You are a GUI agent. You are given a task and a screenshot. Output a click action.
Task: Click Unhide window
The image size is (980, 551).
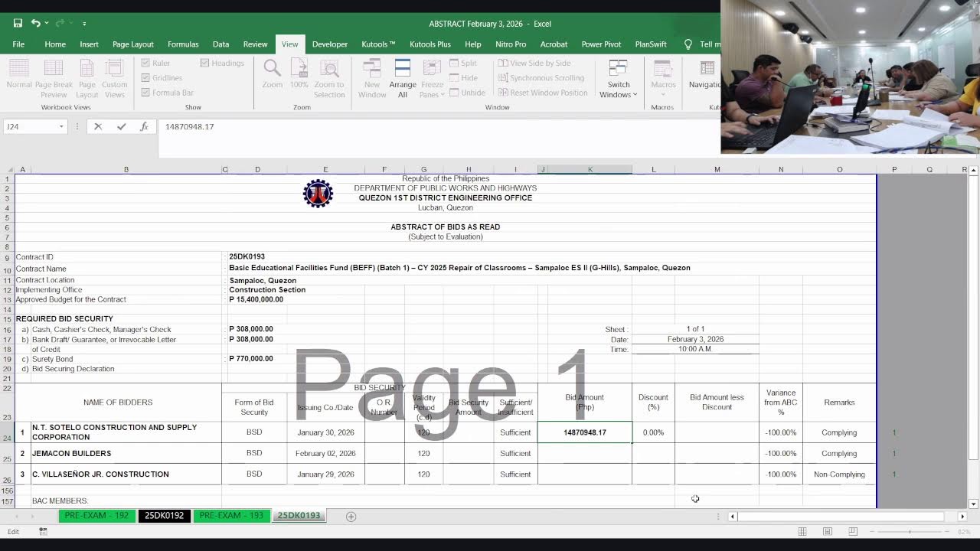(x=467, y=93)
